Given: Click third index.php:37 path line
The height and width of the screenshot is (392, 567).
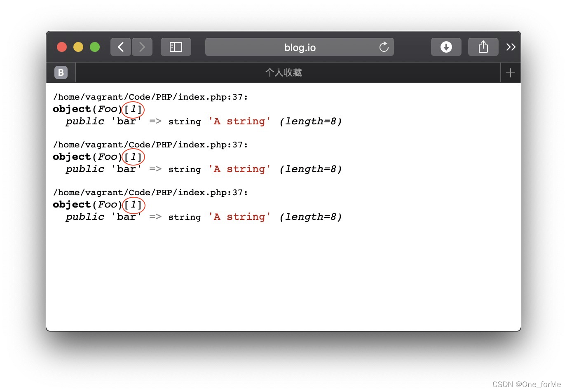Looking at the screenshot, I should pyautogui.click(x=150, y=193).
